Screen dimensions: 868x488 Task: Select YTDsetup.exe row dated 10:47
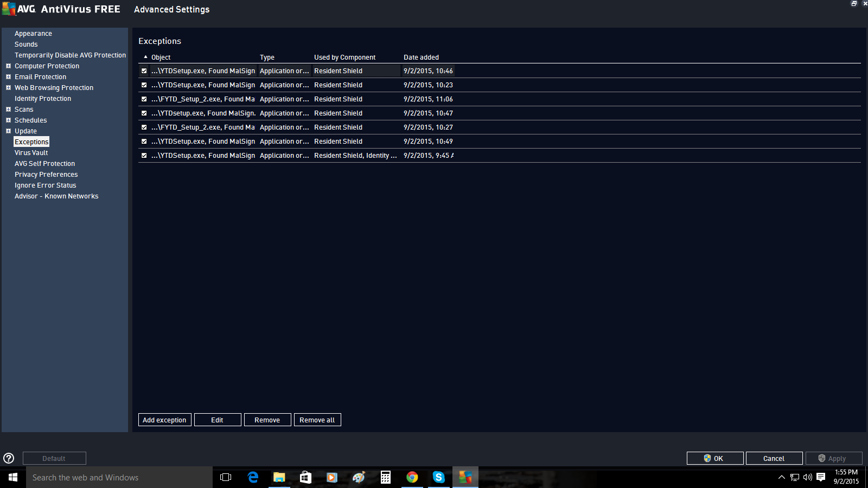tap(499, 113)
